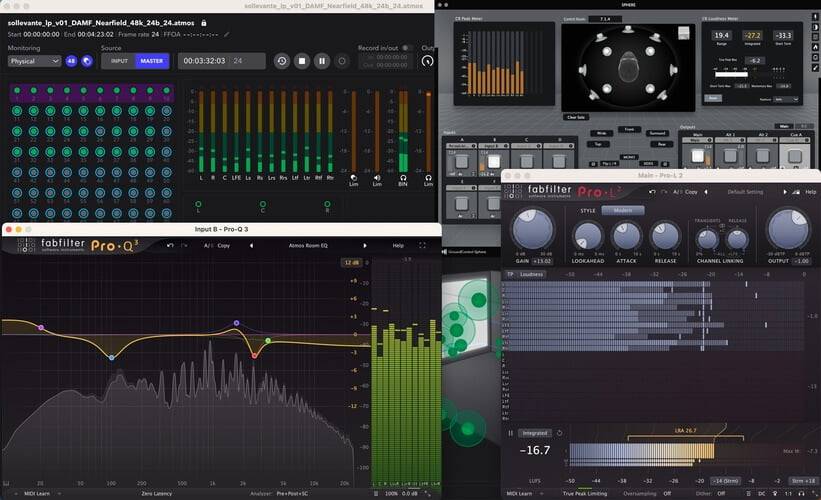Screen dimensions: 821x500
Task: Pause playback in the Renderer
Action: click(321, 61)
